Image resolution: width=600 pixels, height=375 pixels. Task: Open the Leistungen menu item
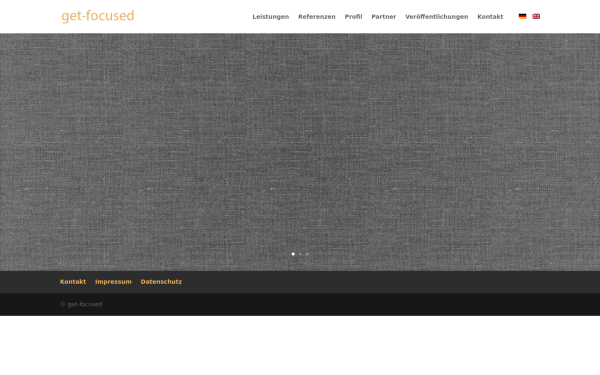coord(271,17)
